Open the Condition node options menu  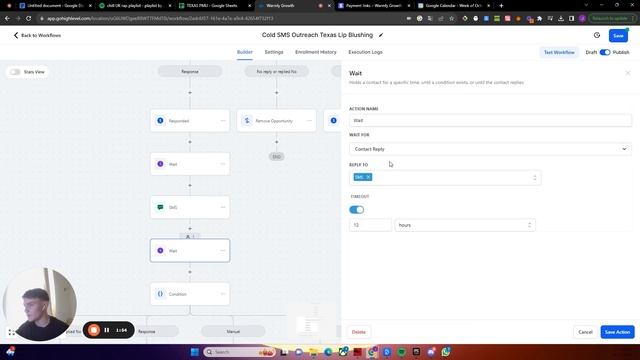pyautogui.click(x=223, y=294)
